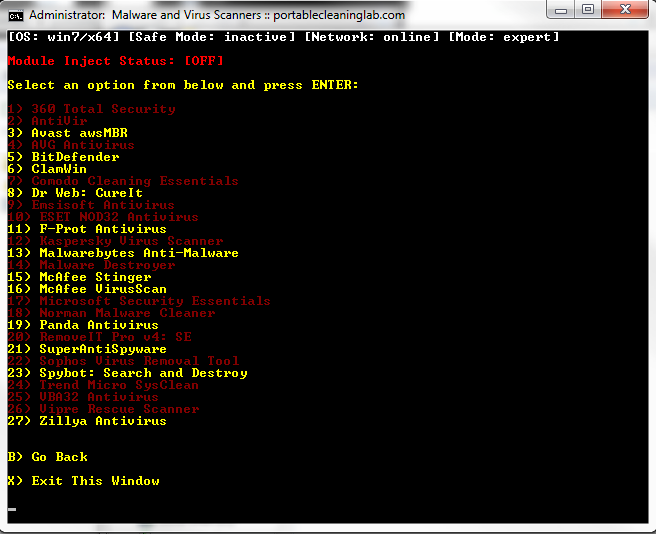Image resolution: width=656 pixels, height=534 pixels.
Task: Select option 22) Sophos Virus Removal Tool
Action: 123,361
